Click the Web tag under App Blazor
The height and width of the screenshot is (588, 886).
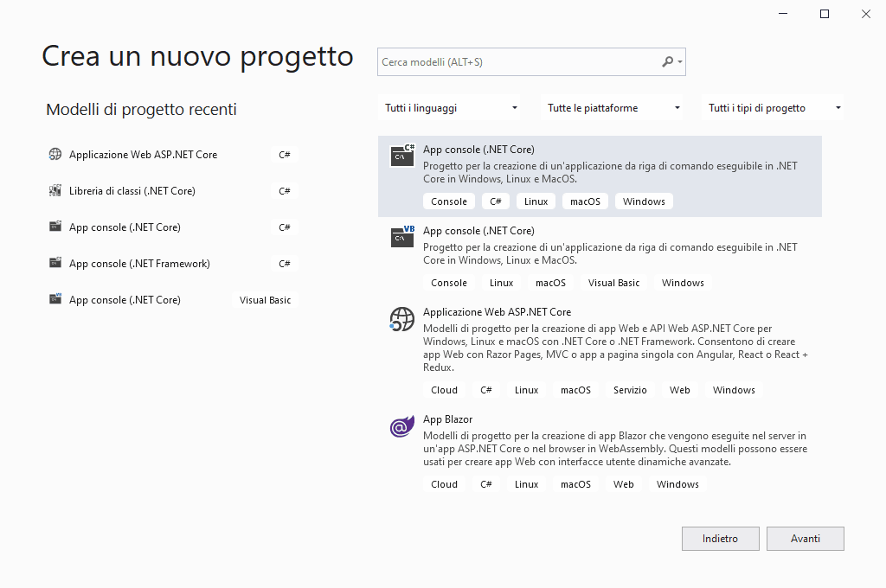coord(623,484)
